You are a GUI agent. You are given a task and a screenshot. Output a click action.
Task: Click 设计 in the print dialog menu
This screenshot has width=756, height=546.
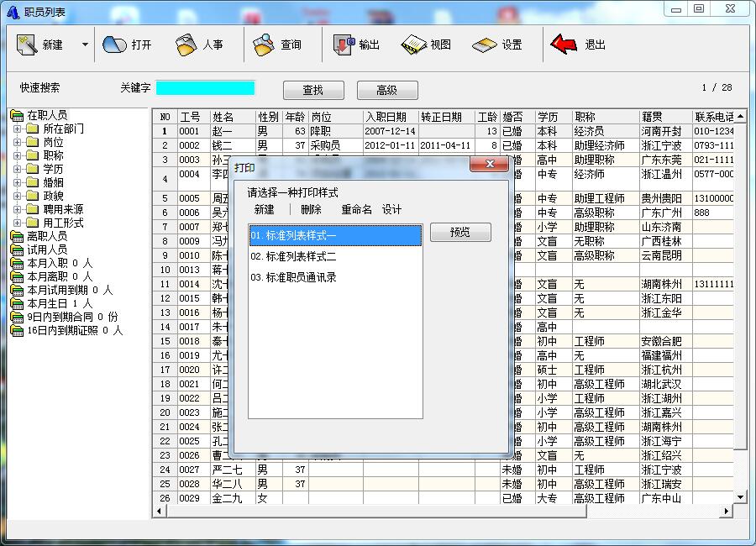pyautogui.click(x=391, y=209)
